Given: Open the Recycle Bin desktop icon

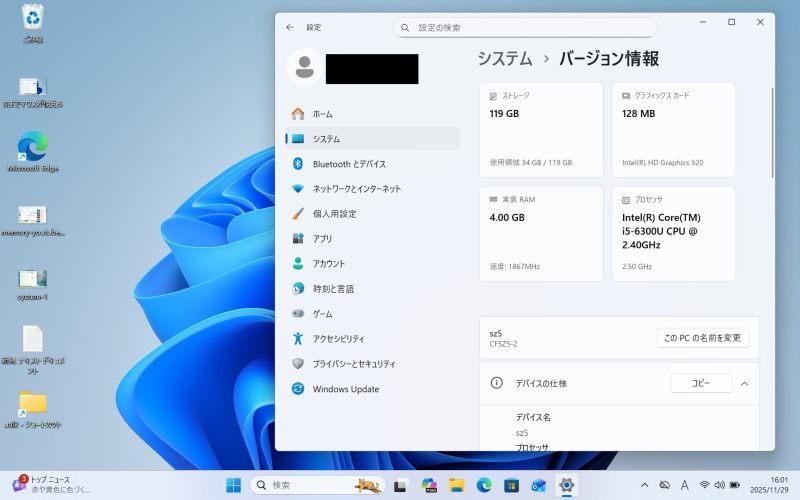Looking at the screenshot, I should pos(33,23).
